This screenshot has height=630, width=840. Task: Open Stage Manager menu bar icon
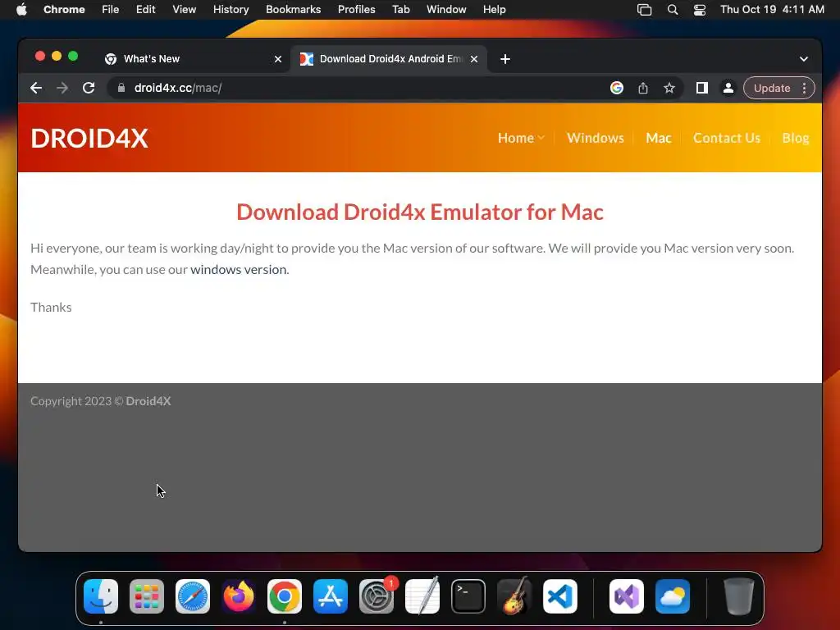click(x=645, y=10)
